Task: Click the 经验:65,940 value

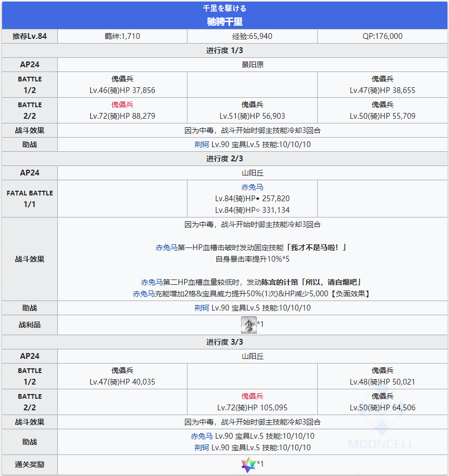Action: pos(252,36)
